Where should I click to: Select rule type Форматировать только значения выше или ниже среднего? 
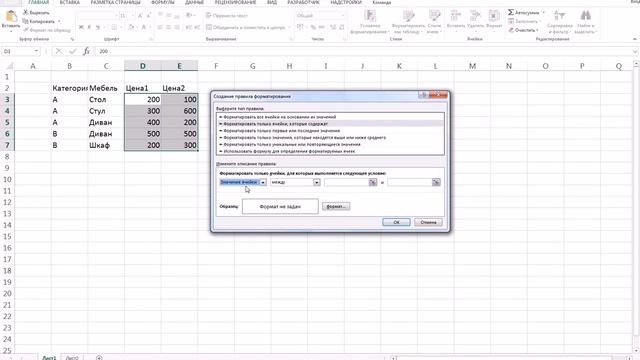[x=330, y=138]
